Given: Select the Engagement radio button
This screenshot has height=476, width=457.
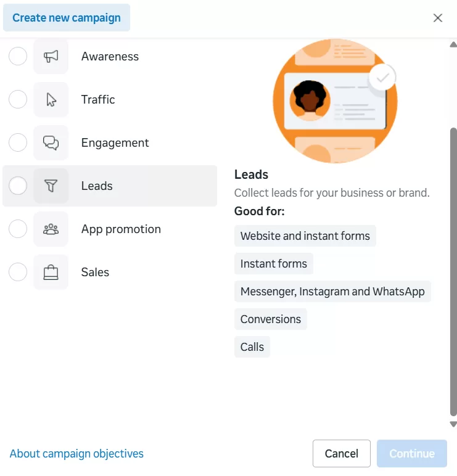Looking at the screenshot, I should pyautogui.click(x=18, y=143).
